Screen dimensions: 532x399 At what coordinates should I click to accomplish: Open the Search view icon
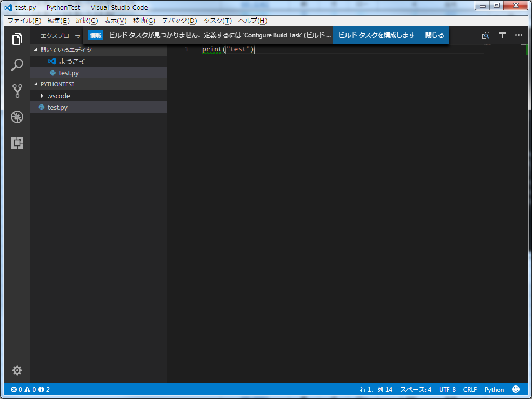(17, 65)
